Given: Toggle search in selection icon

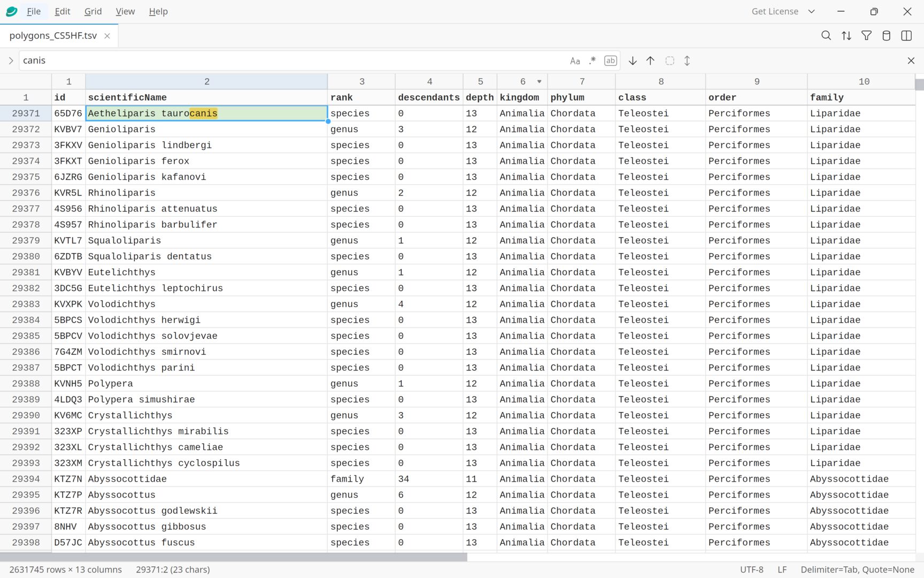Looking at the screenshot, I should point(669,61).
